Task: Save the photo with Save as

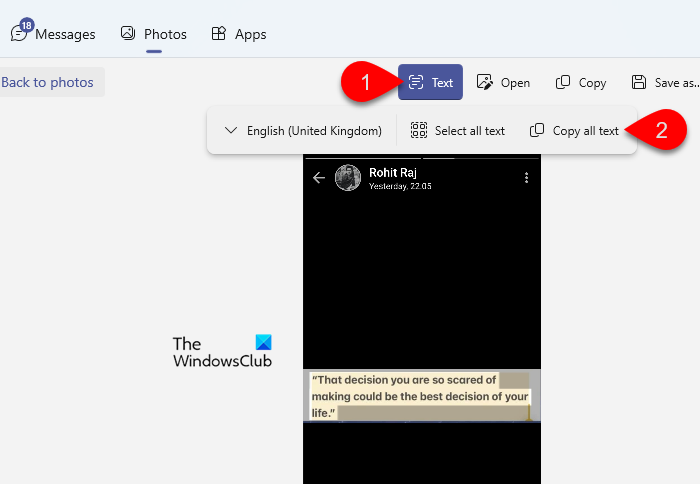Action: pyautogui.click(x=665, y=83)
